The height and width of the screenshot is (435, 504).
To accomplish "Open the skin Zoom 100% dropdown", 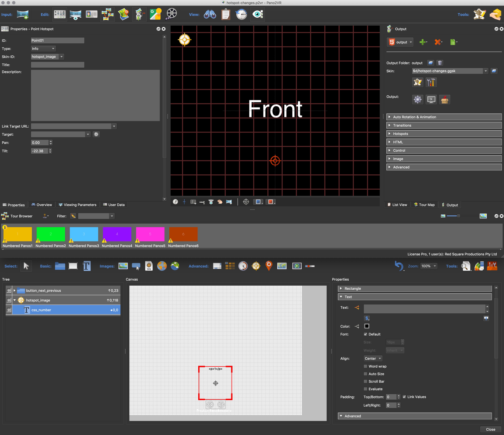I will click(x=429, y=266).
